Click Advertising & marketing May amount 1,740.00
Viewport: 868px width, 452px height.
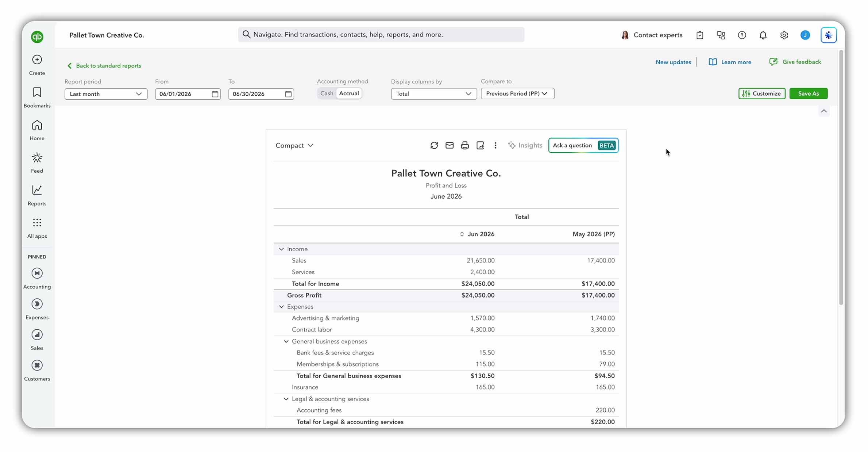tap(602, 318)
